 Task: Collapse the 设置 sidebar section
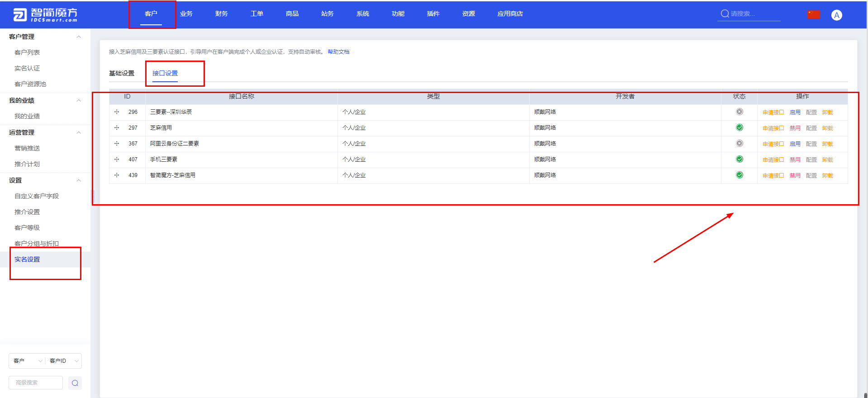[79, 180]
